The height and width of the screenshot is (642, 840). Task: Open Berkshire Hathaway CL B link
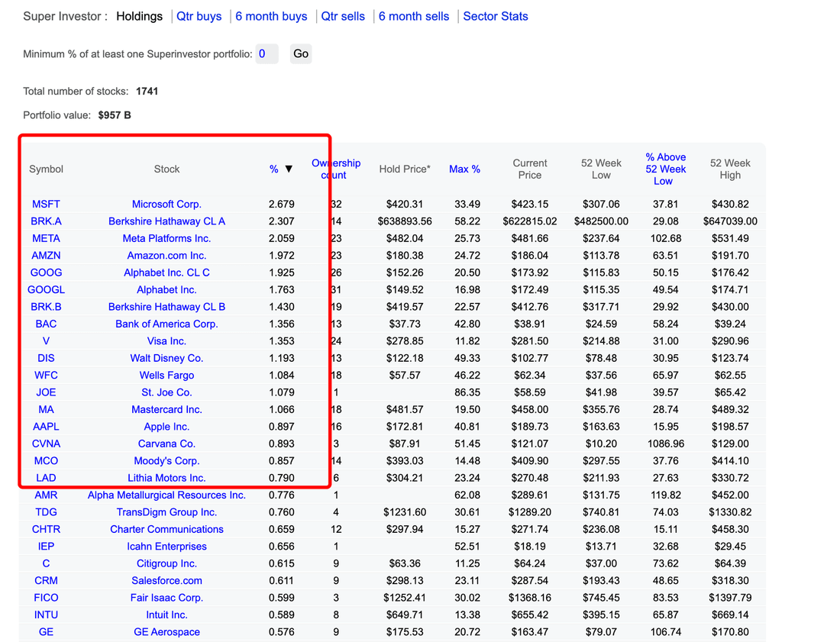pos(166,307)
